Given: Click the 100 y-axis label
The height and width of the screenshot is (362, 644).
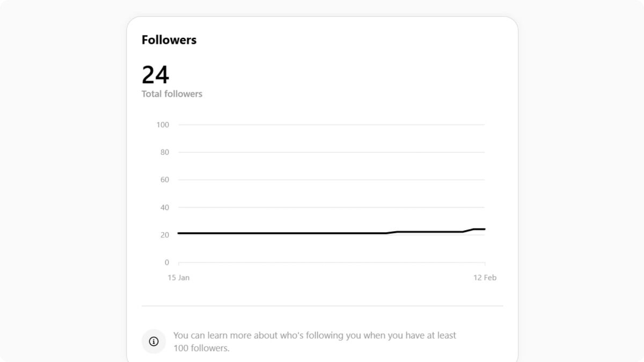Looking at the screenshot, I should pos(163,125).
